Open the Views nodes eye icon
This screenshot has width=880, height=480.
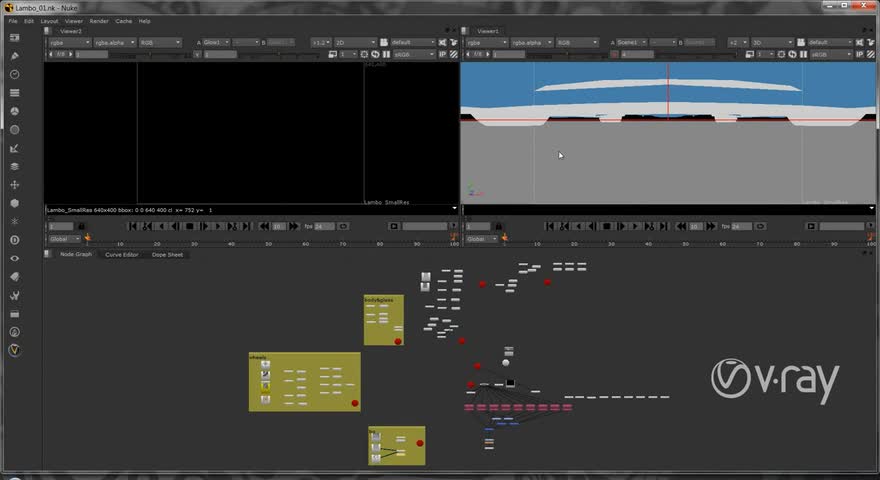point(15,258)
